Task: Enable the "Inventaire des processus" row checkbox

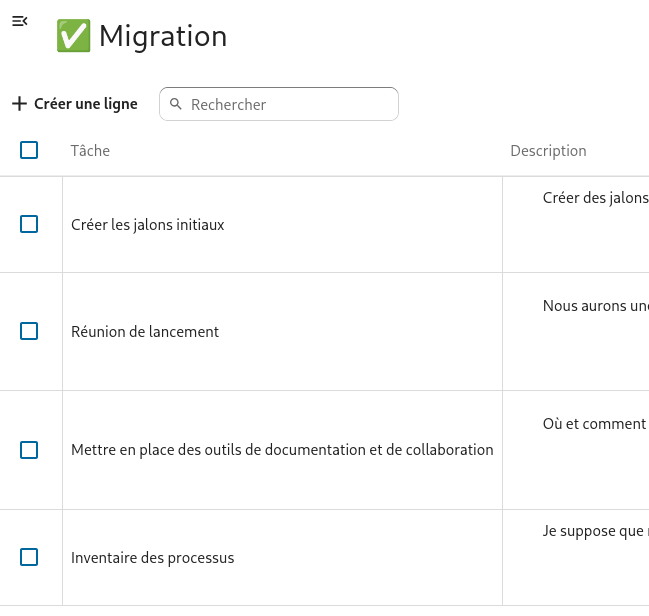Action: coord(29,557)
